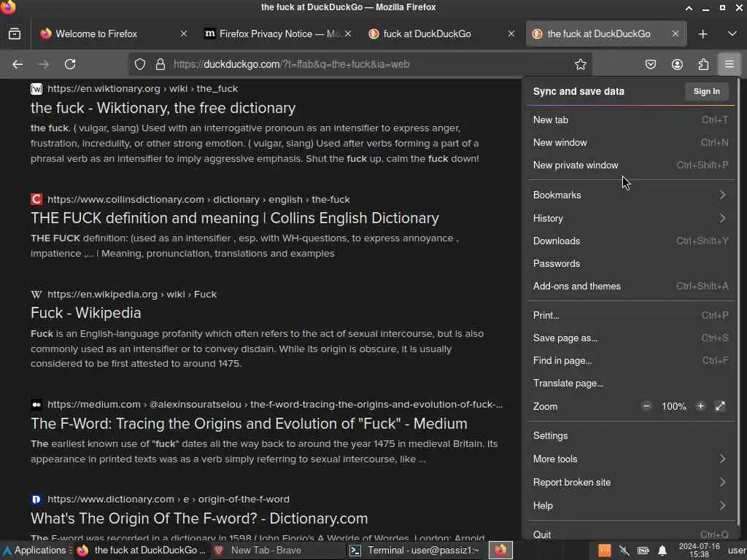Select Find in page...

[x=631, y=360]
